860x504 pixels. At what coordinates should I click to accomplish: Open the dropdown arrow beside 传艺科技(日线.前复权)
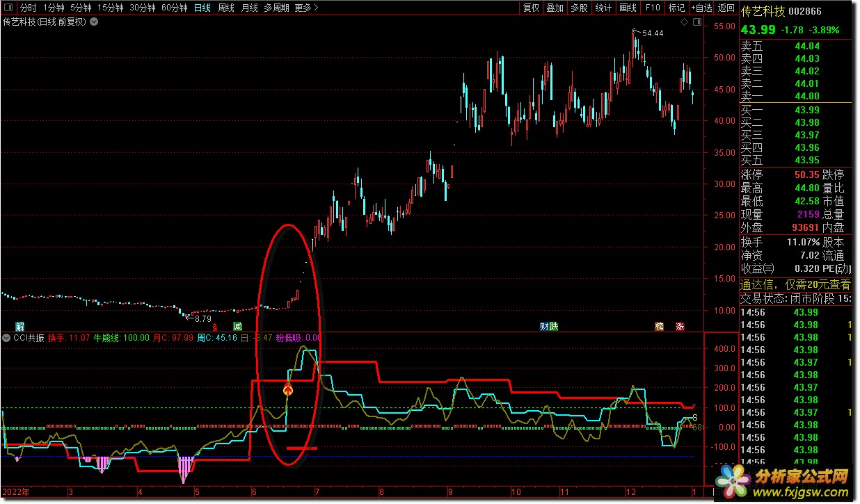click(x=94, y=22)
